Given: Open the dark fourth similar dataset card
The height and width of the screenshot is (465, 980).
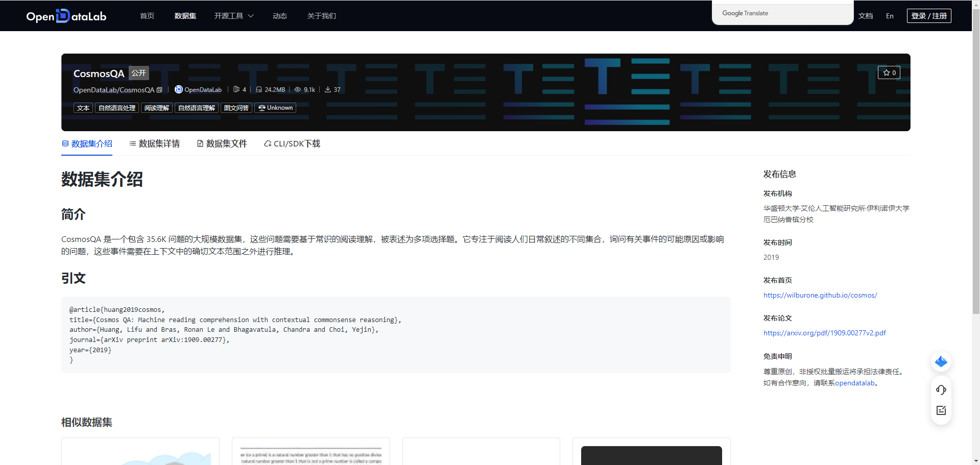Looking at the screenshot, I should click(652, 452).
